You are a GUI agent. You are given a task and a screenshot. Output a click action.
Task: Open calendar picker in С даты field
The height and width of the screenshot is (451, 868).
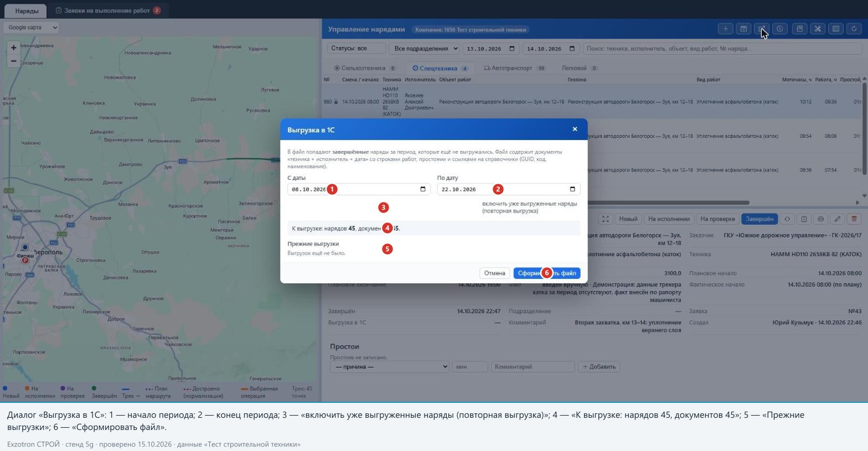(x=423, y=189)
